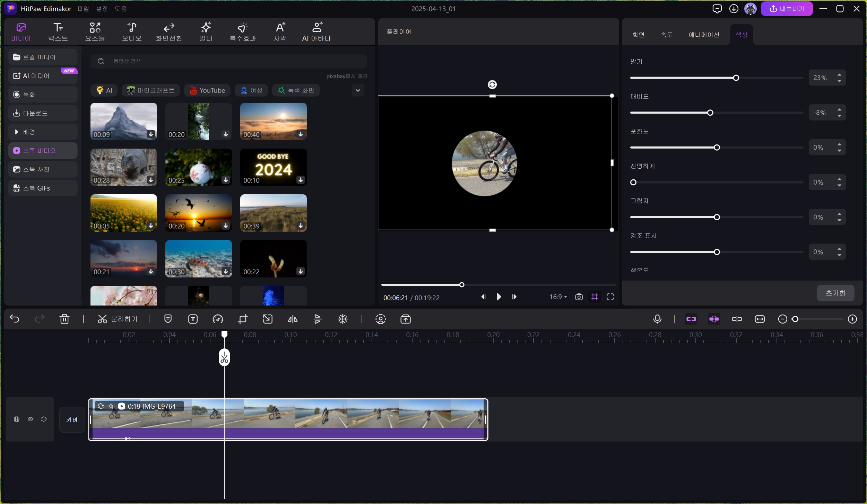The height and width of the screenshot is (504, 867).
Task: Mute the video track speaker icon
Action: pyautogui.click(x=44, y=419)
